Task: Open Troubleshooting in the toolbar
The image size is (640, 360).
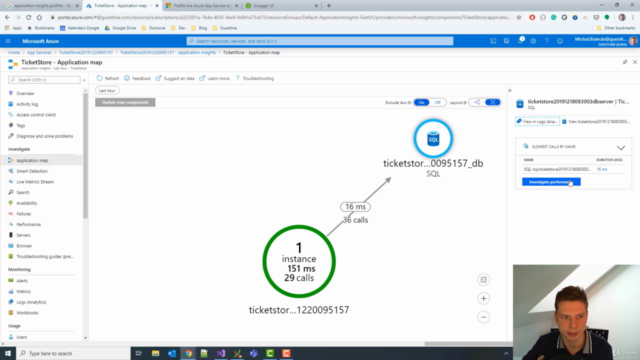Action: (255, 78)
